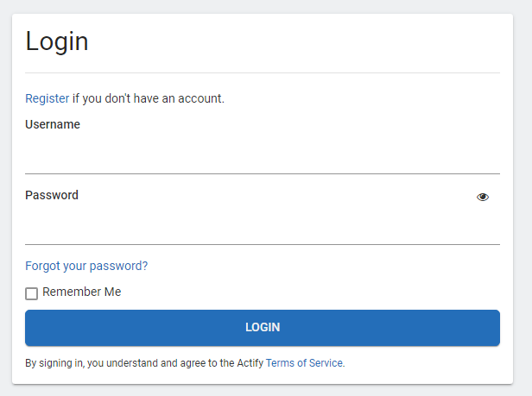The height and width of the screenshot is (396, 532).
Task: Click the word Actify in the disclaimer
Action: (x=249, y=363)
